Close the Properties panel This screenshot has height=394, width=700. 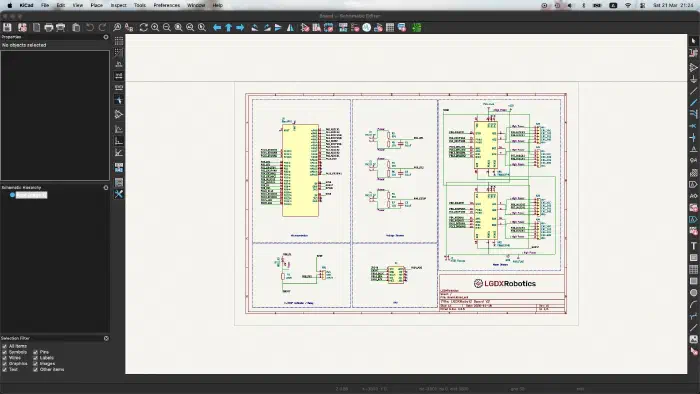[106, 37]
